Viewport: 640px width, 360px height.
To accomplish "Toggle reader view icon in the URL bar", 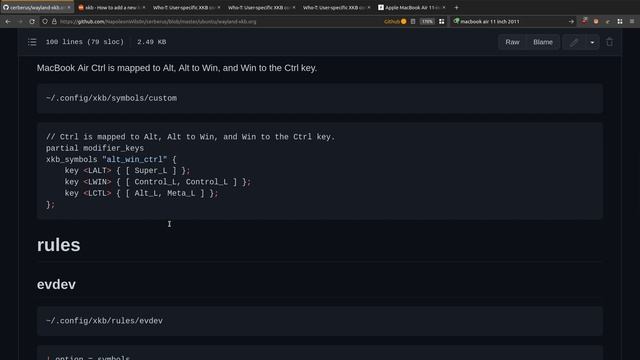I will 413,21.
